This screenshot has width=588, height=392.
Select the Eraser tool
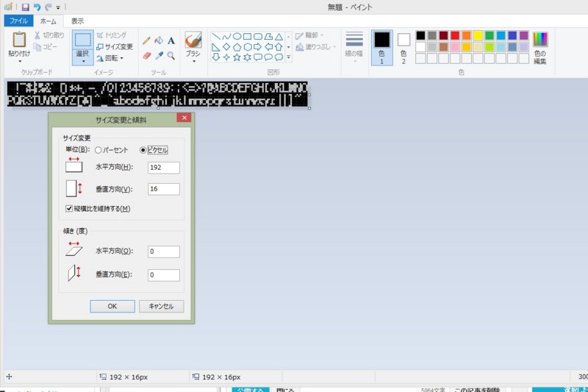(x=146, y=56)
